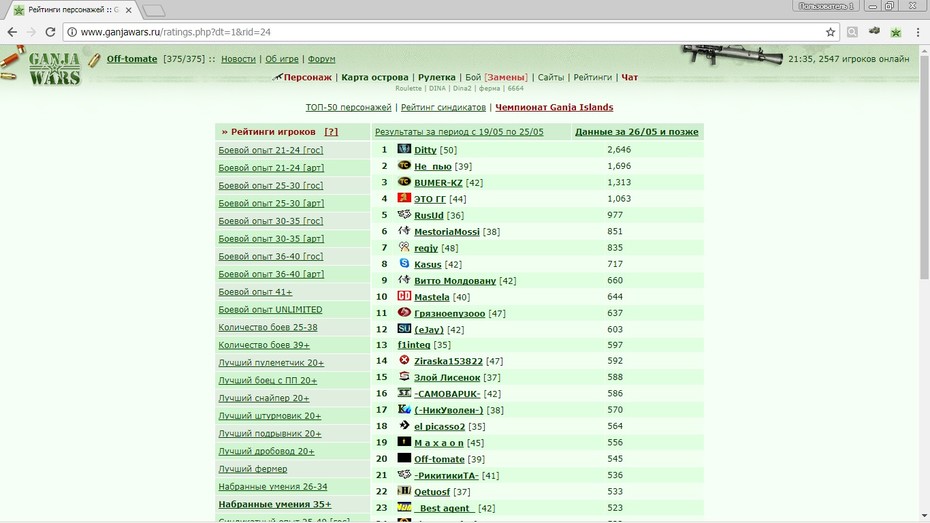Open player f1inteq profile
The width and height of the screenshot is (930, 523).
413,345
